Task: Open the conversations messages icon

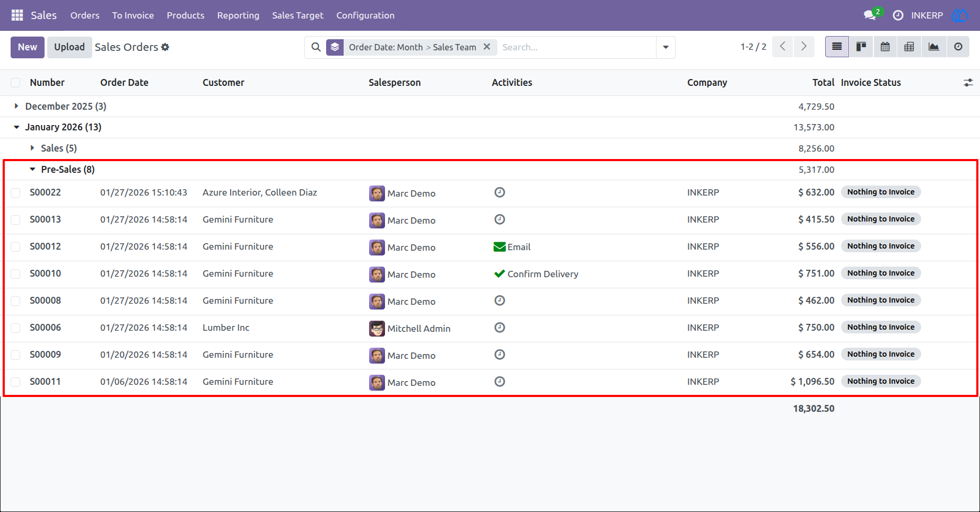Action: click(870, 15)
